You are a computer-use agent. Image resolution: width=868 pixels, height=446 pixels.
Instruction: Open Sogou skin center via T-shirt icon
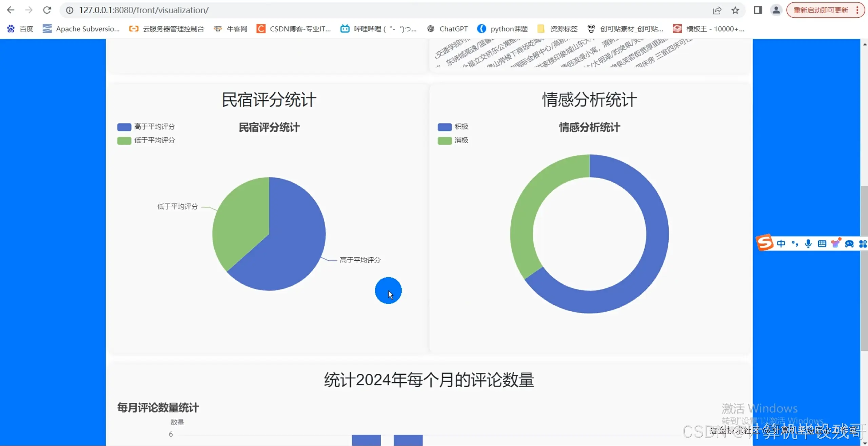click(836, 243)
